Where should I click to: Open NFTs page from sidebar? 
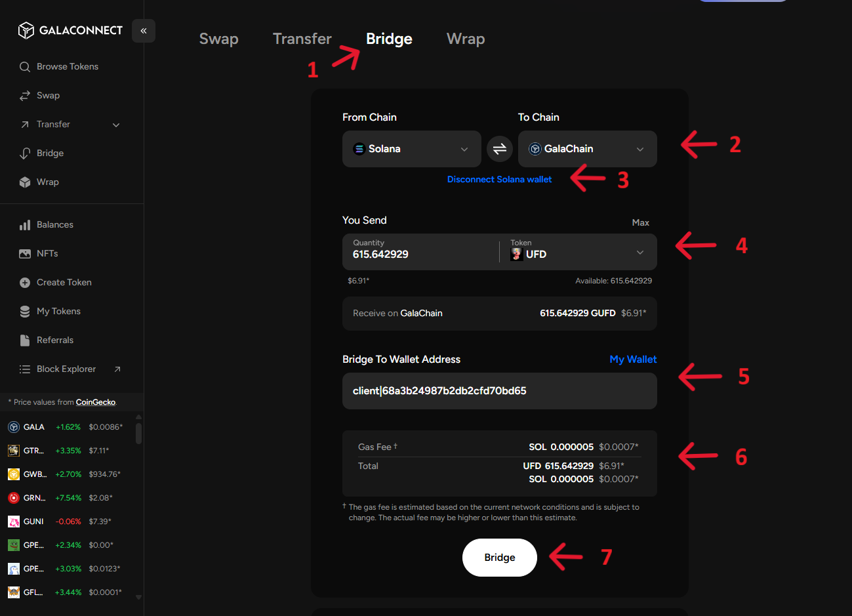(x=47, y=254)
